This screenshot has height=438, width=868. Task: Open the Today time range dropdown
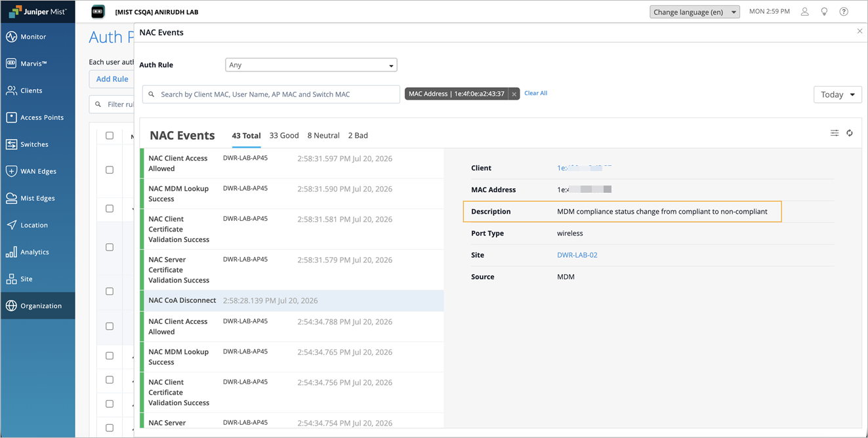tap(838, 94)
